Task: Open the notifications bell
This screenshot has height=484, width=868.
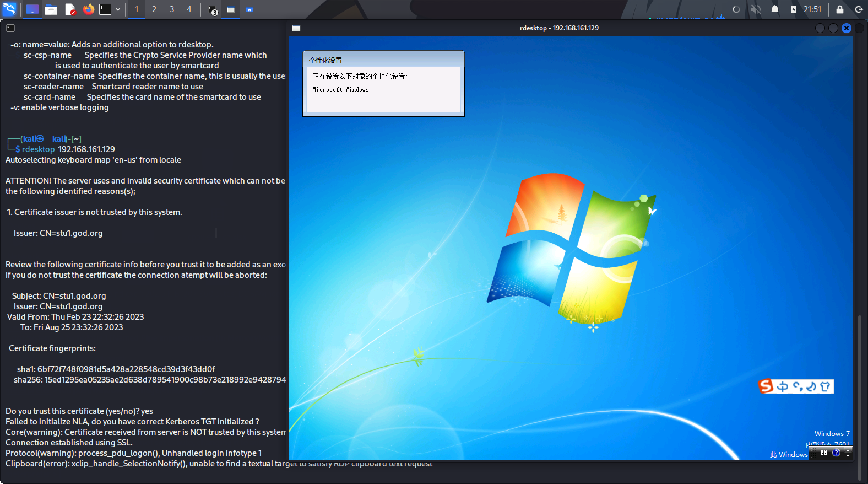Action: click(775, 9)
